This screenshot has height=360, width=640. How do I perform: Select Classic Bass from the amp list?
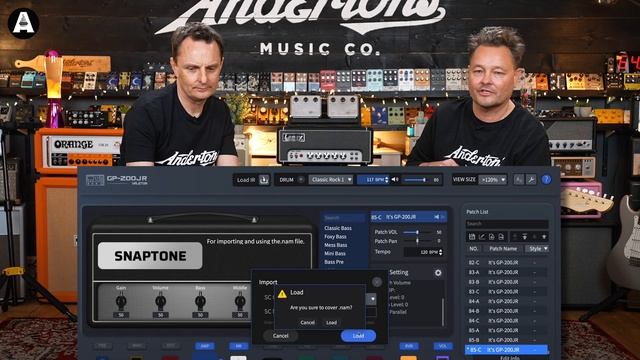(x=338, y=228)
